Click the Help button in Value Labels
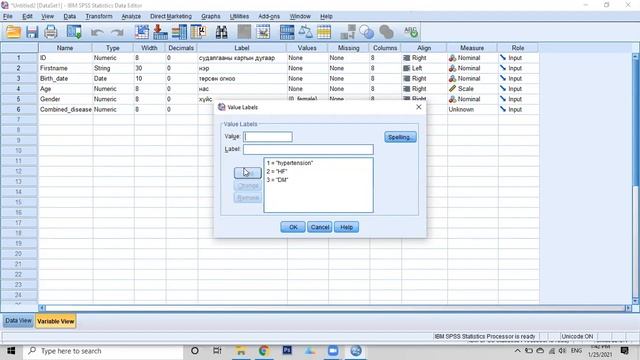The image size is (640, 360). 347,227
